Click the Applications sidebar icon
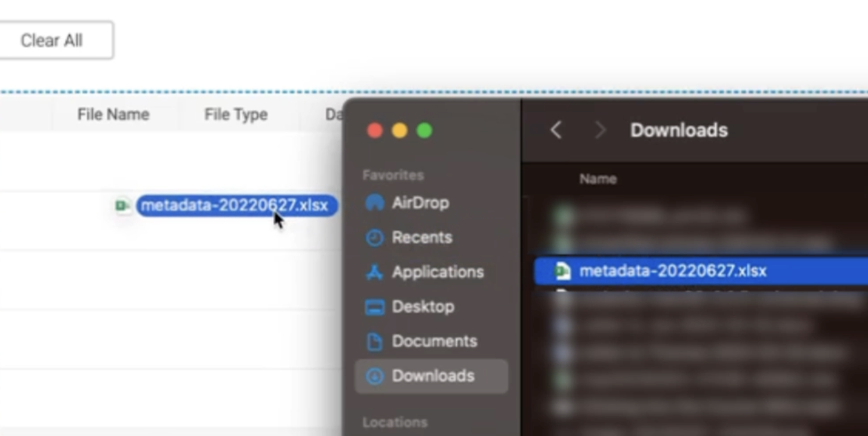This screenshot has height=436, width=868. [374, 272]
